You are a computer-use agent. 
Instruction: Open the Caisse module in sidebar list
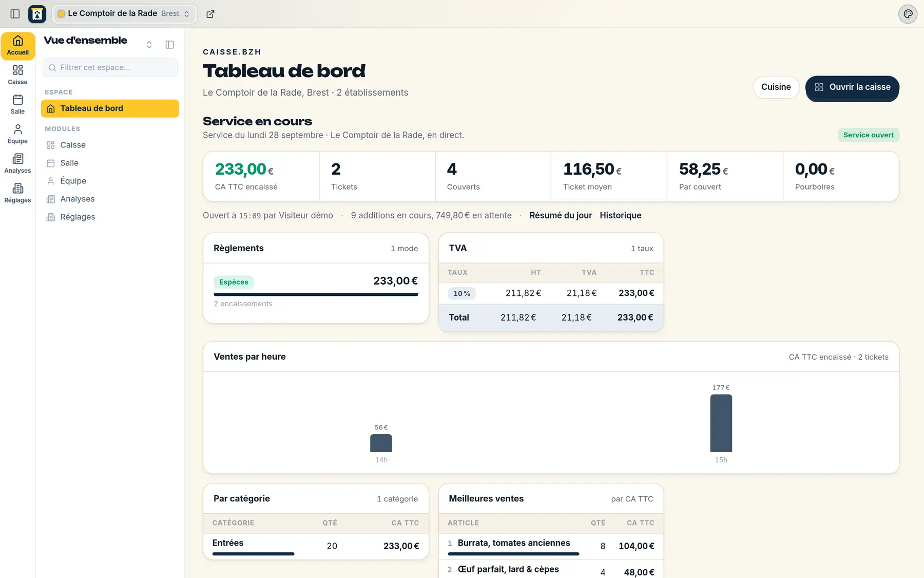tap(110, 145)
